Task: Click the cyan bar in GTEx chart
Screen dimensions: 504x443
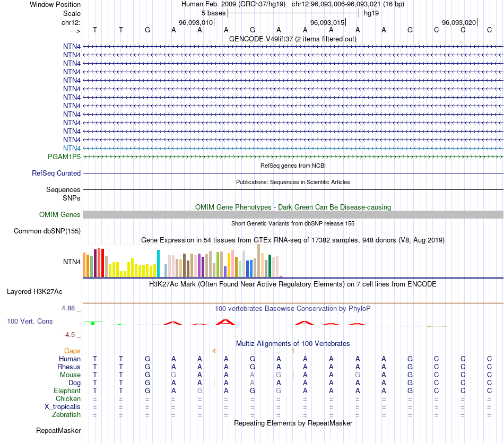Action: point(158,263)
